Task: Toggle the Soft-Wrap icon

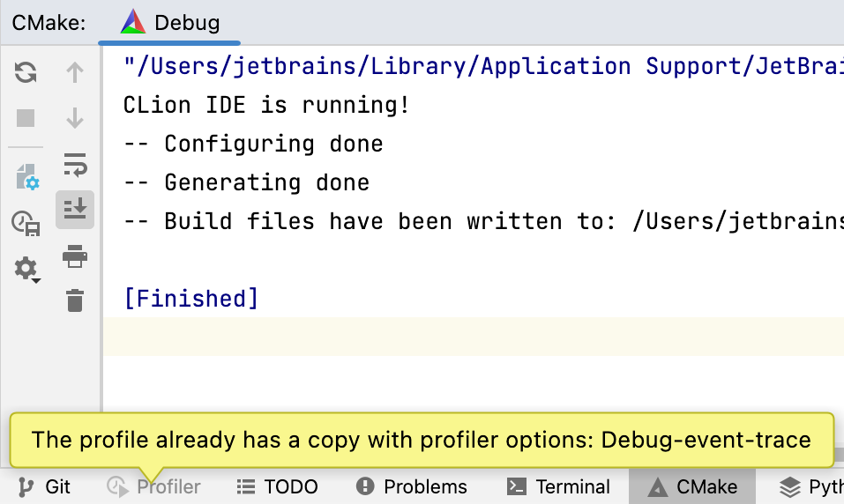Action: click(75, 164)
